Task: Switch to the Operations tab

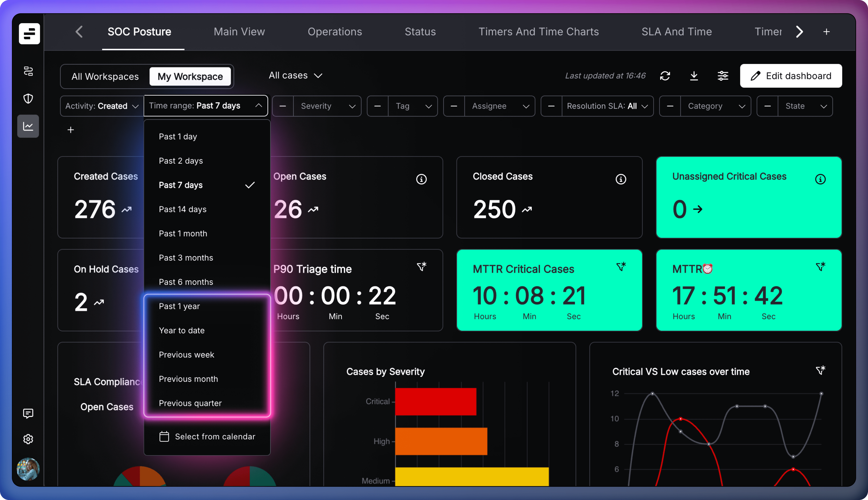Action: (x=335, y=32)
